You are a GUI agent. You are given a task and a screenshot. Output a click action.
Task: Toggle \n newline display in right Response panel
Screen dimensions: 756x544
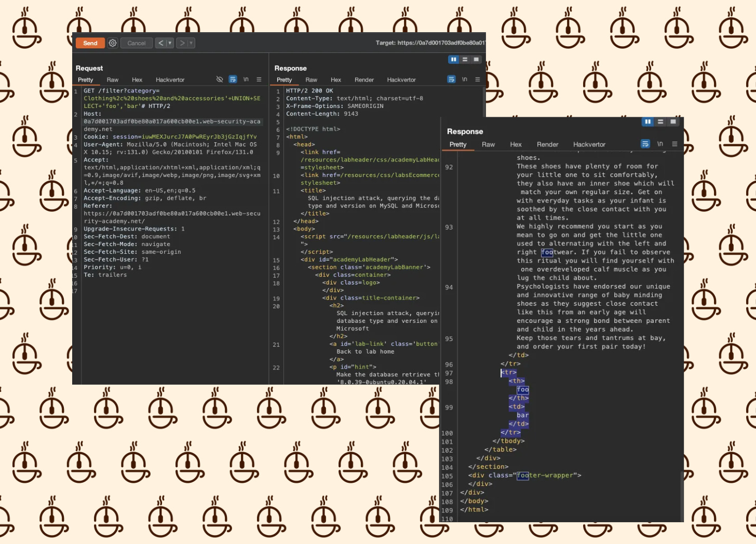click(660, 144)
